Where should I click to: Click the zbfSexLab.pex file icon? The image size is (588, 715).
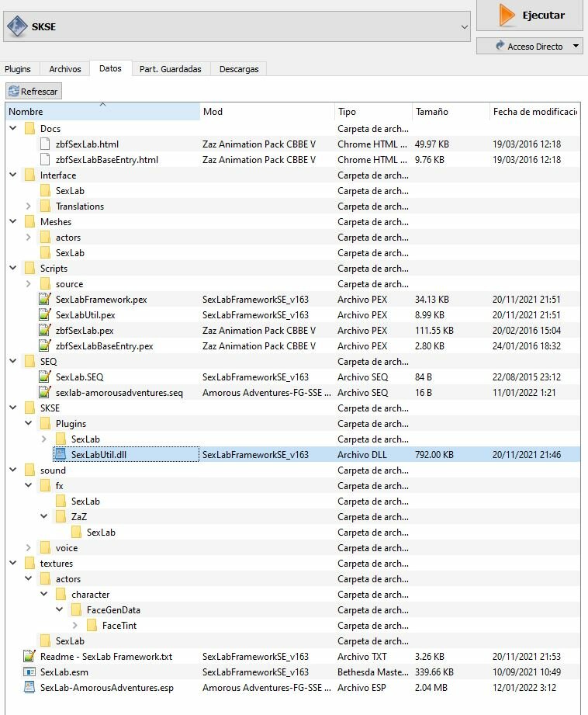click(x=45, y=330)
